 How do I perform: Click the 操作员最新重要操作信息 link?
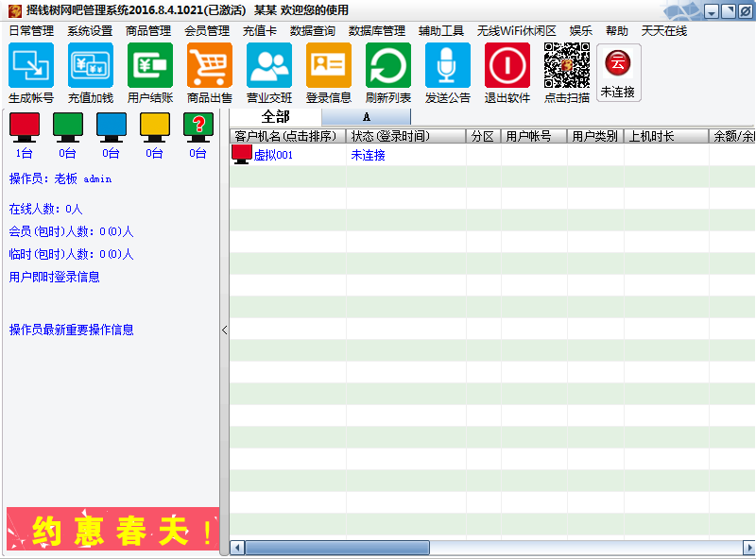[71, 330]
